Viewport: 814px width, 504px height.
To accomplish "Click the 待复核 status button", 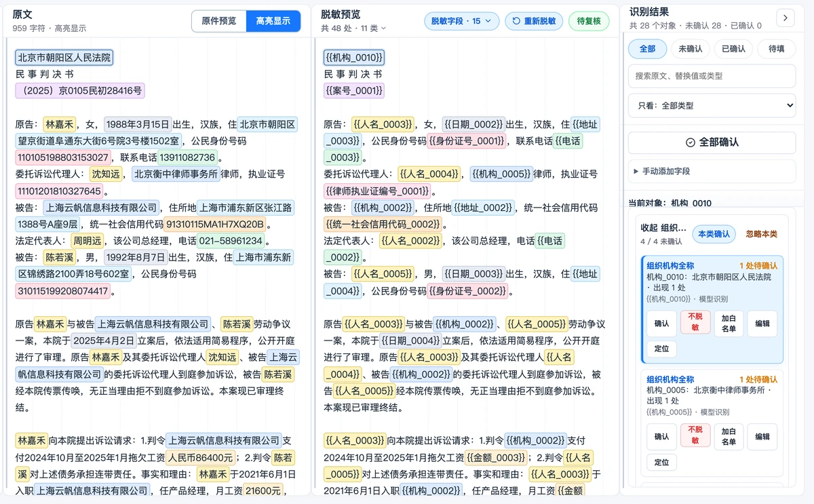I will 589,21.
